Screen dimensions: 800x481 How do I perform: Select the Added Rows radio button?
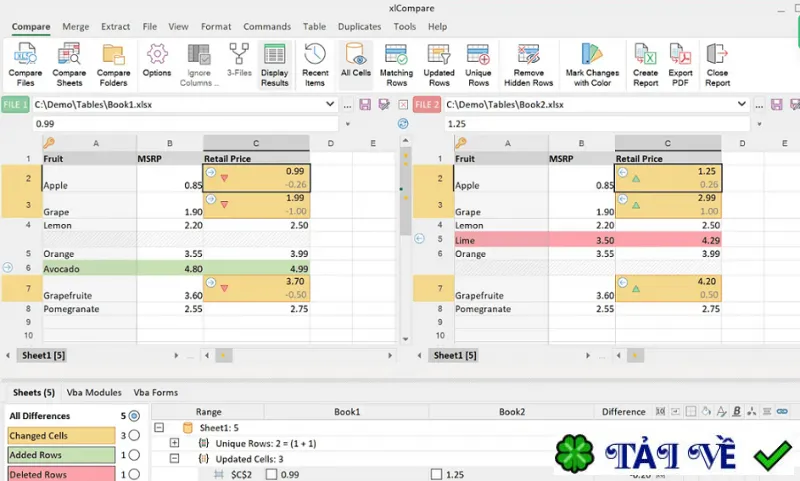134,454
